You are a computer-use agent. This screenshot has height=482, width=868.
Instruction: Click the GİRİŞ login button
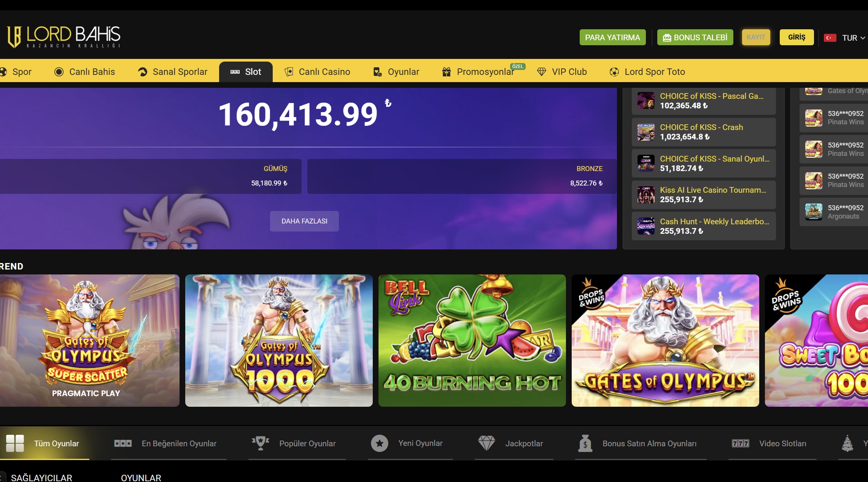click(x=796, y=37)
